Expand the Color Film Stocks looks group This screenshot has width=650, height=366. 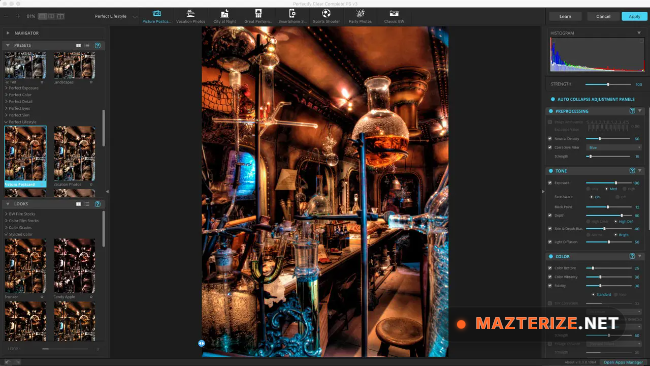(6, 221)
